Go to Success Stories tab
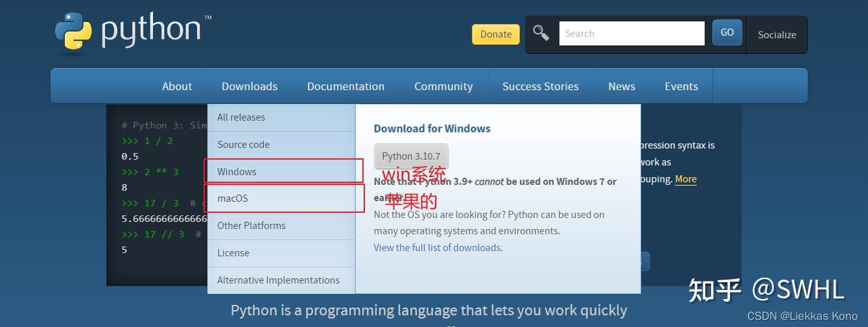868x327 pixels. [540, 86]
